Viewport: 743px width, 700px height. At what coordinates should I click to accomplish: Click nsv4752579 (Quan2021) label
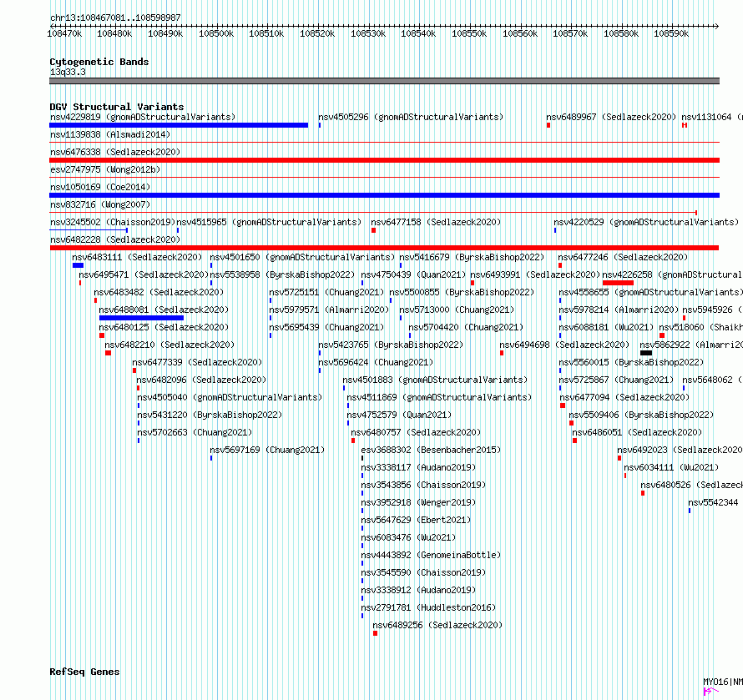click(399, 415)
